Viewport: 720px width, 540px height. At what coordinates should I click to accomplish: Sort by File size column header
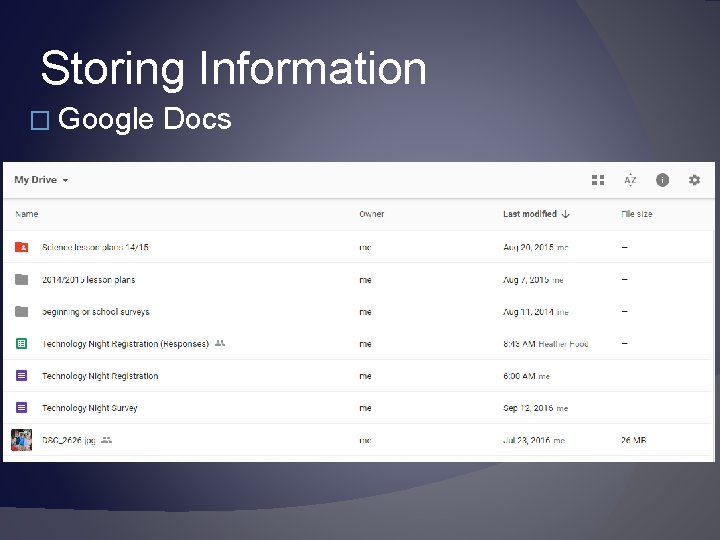pyautogui.click(x=636, y=214)
